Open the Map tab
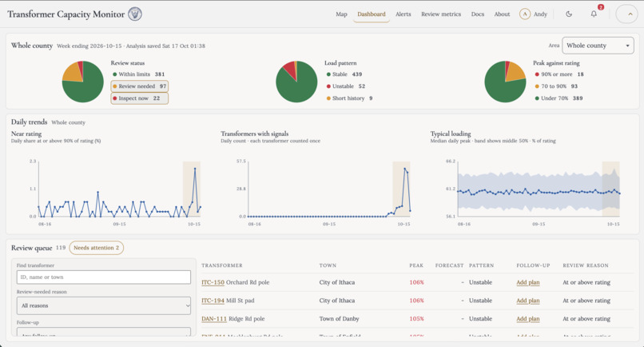Image resolution: width=644 pixels, height=347 pixels. coord(341,14)
